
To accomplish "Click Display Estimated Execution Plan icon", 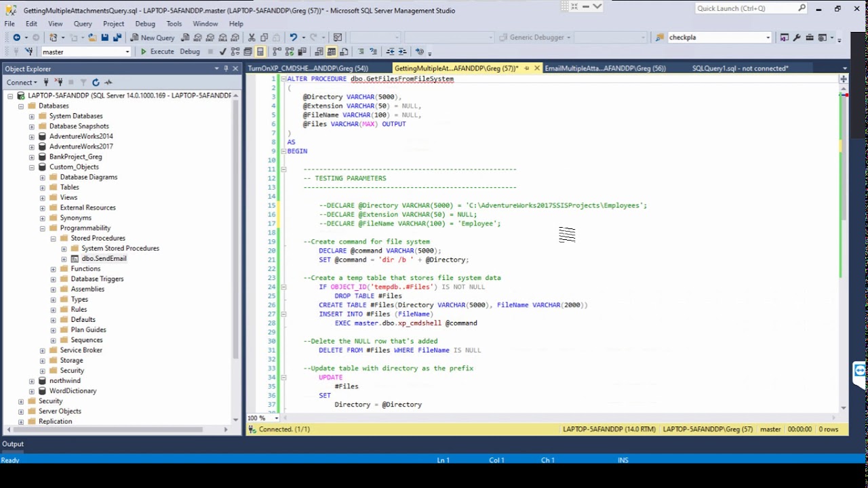I will 235,52.
